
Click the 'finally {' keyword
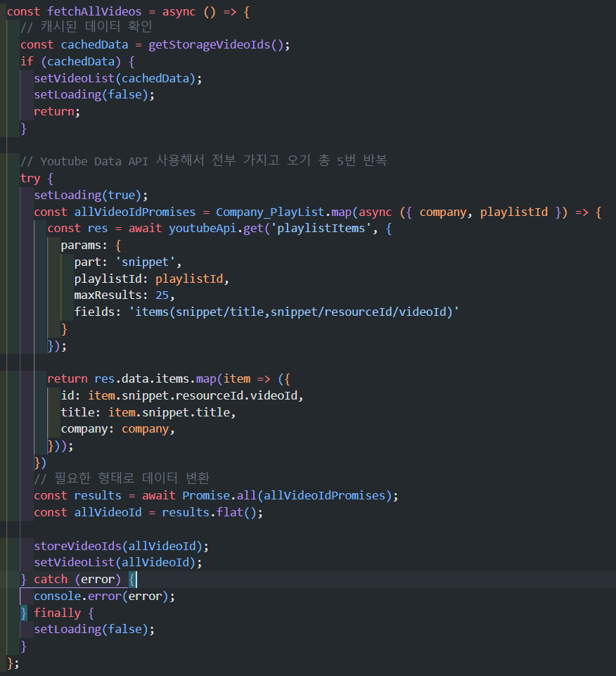(64, 613)
